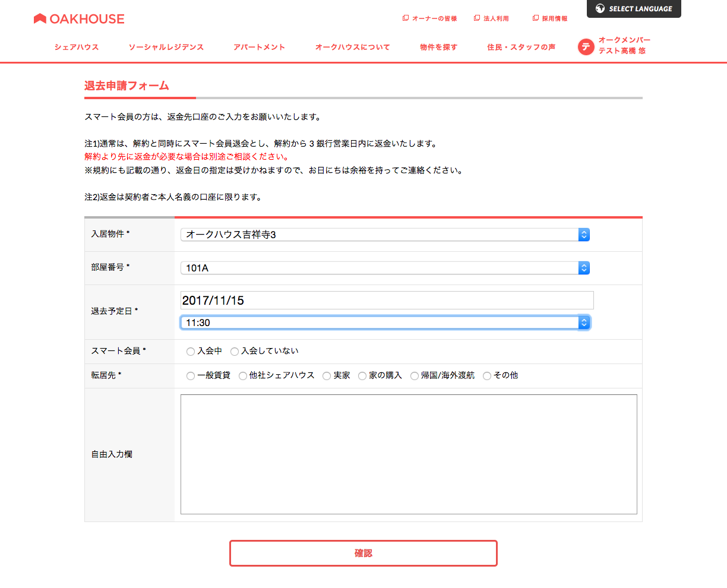The height and width of the screenshot is (588, 727).
Task: Click the globe icon beside Select Language
Action: pyautogui.click(x=600, y=8)
